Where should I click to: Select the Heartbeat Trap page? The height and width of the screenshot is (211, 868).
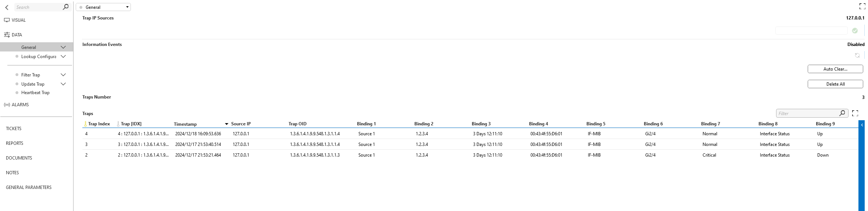tap(35, 93)
